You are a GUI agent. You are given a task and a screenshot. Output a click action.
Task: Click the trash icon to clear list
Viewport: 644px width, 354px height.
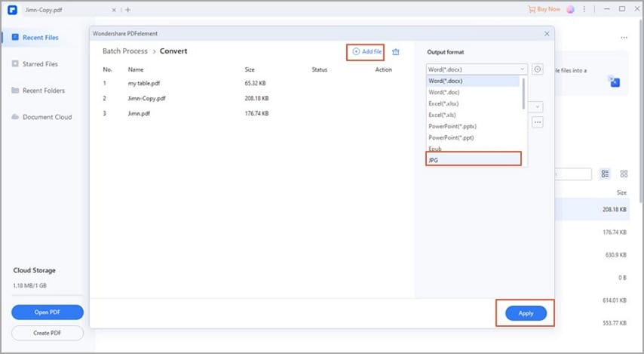pyautogui.click(x=395, y=52)
